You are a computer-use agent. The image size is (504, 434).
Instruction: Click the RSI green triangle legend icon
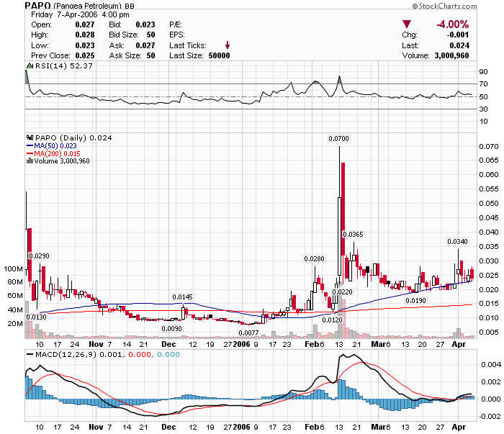pos(30,65)
